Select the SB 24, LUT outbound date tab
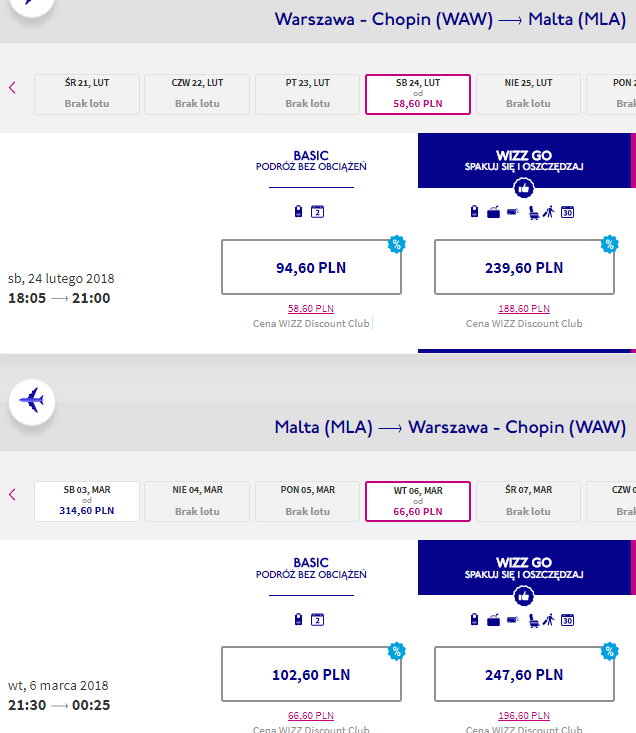The height and width of the screenshot is (733, 636). pyautogui.click(x=418, y=94)
